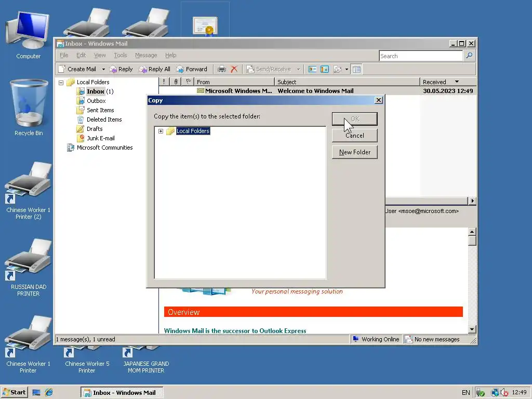532x399 pixels.
Task: Click the Reply All toolbar button
Action: click(x=154, y=69)
